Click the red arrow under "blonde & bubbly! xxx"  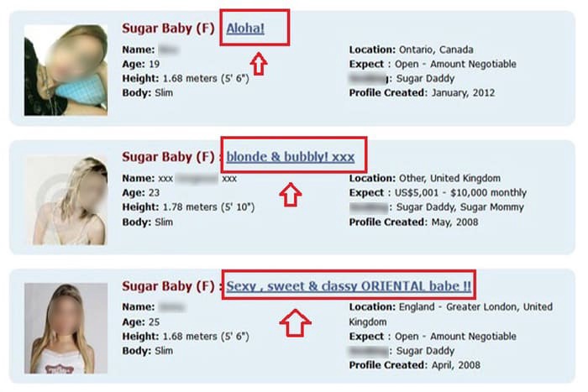click(290, 195)
